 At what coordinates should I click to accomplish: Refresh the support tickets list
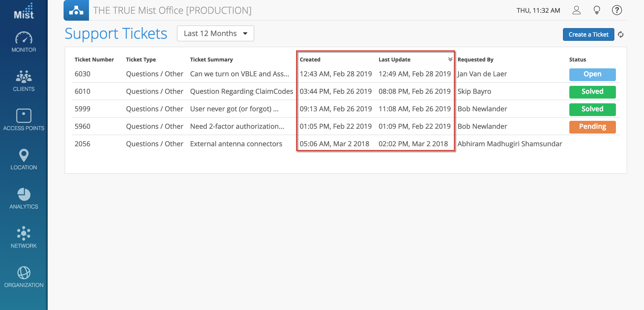click(621, 34)
